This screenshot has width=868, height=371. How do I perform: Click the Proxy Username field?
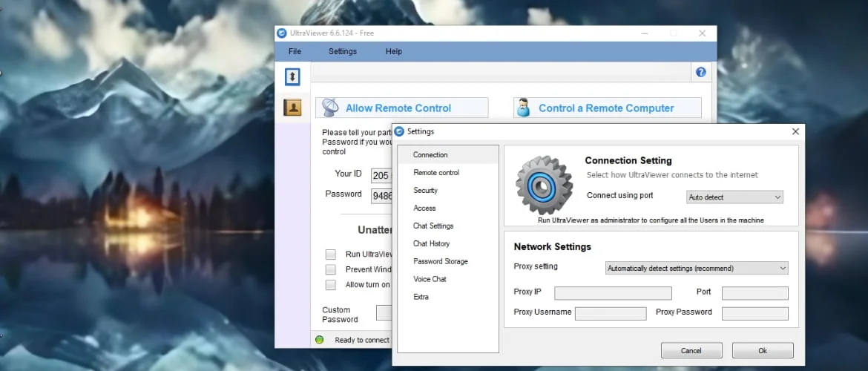611,313
